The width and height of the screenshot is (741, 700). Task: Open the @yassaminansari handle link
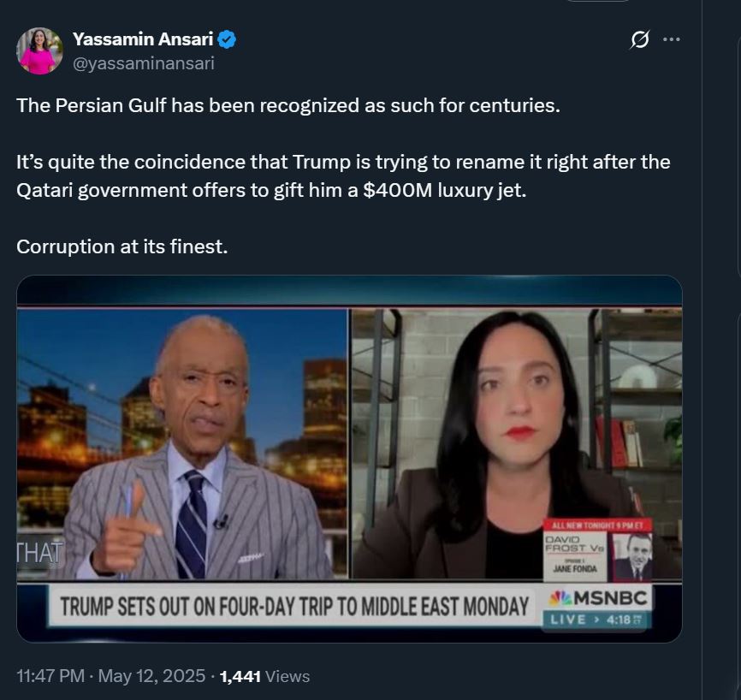(144, 62)
